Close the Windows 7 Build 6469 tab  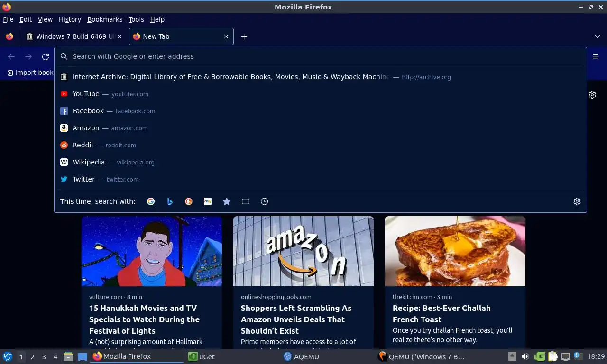click(x=120, y=36)
